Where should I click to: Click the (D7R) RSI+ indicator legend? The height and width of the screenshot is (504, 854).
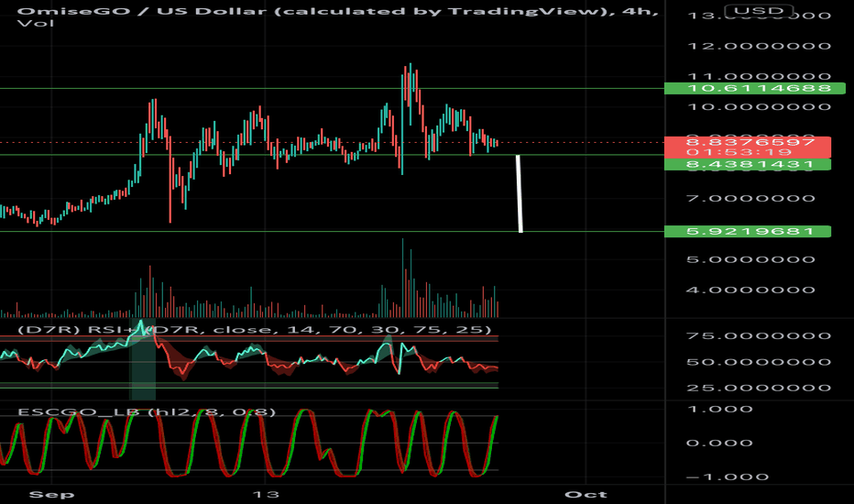[x=255, y=330]
